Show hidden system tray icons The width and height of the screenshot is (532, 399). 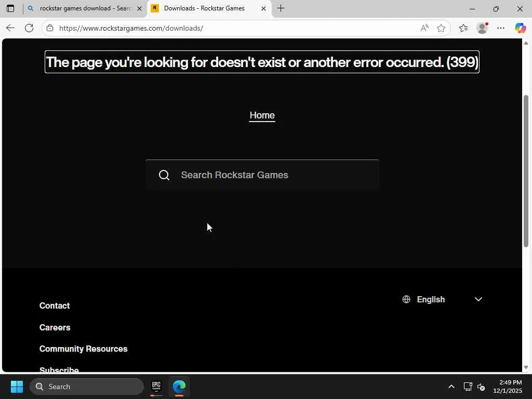click(x=451, y=387)
